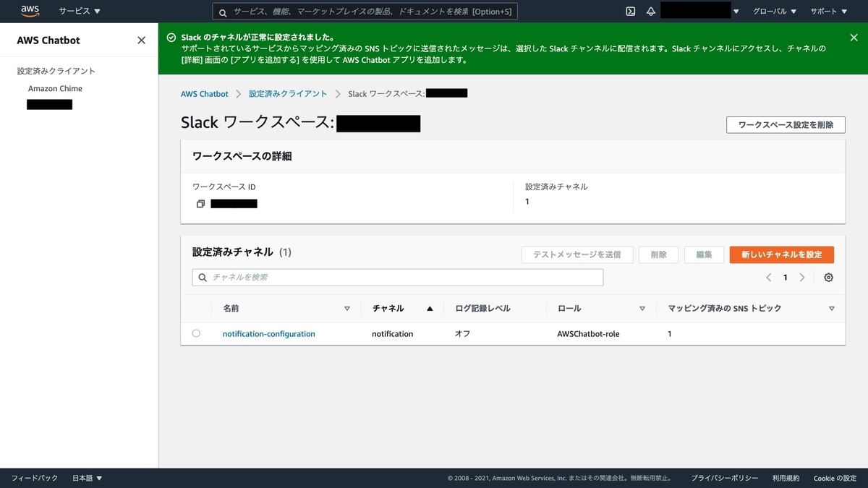Image resolution: width=868 pixels, height=488 pixels.
Task: Go to next page chevron in pagination
Action: coord(802,278)
